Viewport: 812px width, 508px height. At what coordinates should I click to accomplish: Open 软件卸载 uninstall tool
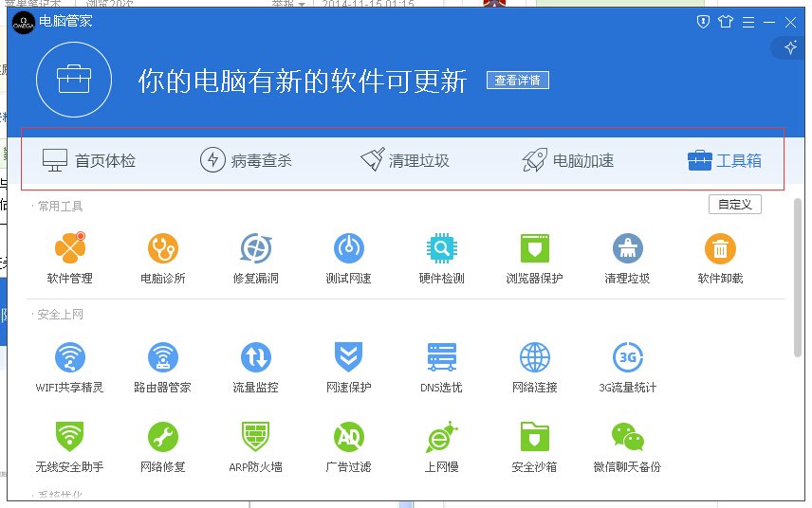click(x=720, y=258)
